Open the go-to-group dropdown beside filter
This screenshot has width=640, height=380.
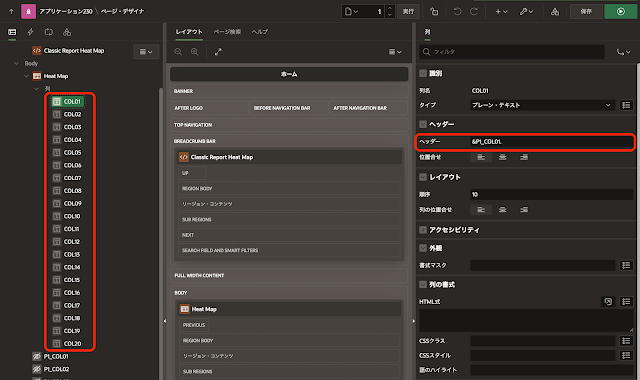623,52
